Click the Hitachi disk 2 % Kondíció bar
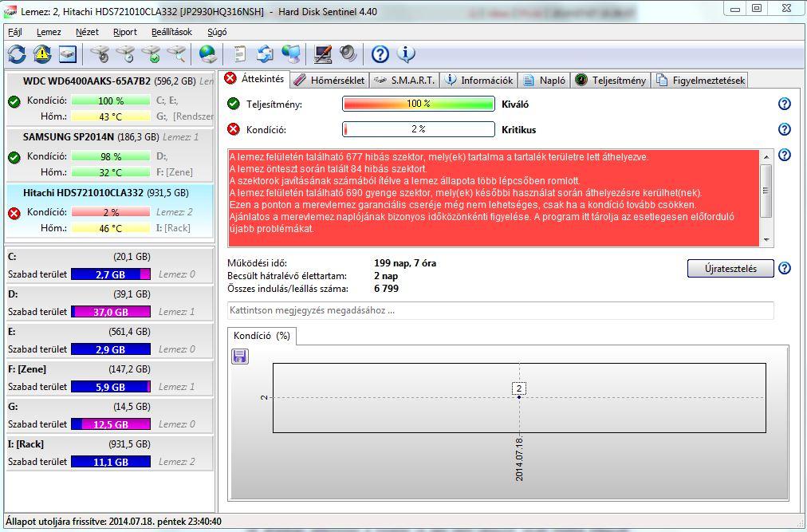The image size is (807, 532). coord(111,212)
